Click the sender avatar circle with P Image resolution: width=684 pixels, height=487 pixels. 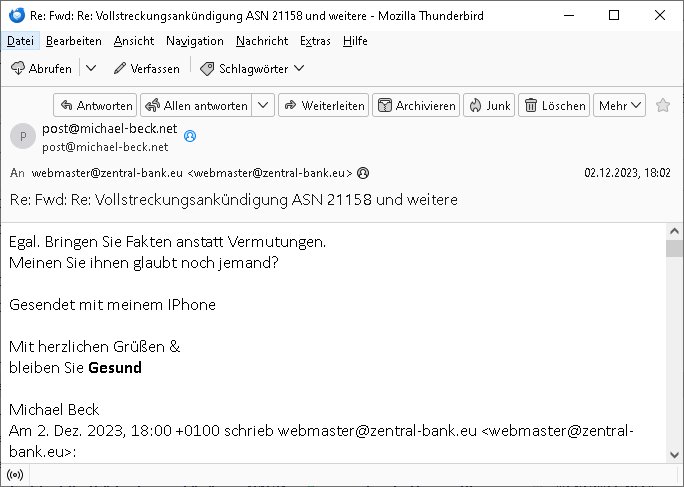coord(23,136)
